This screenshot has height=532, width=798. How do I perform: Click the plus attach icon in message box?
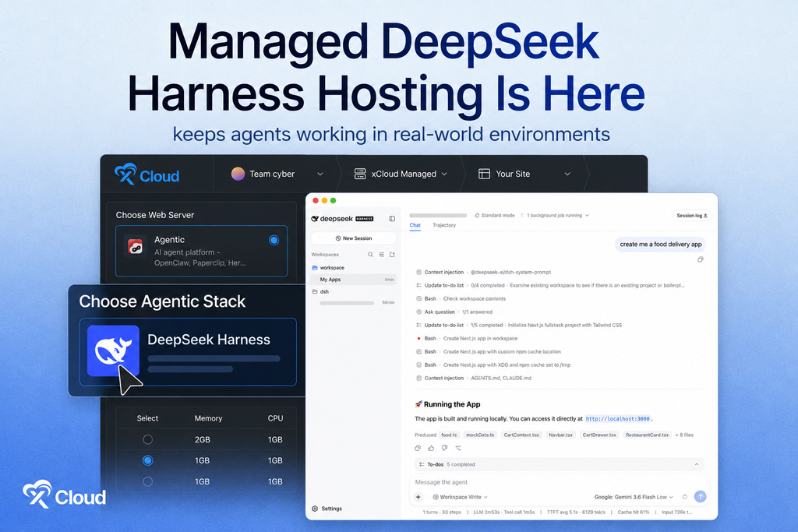pos(418,497)
